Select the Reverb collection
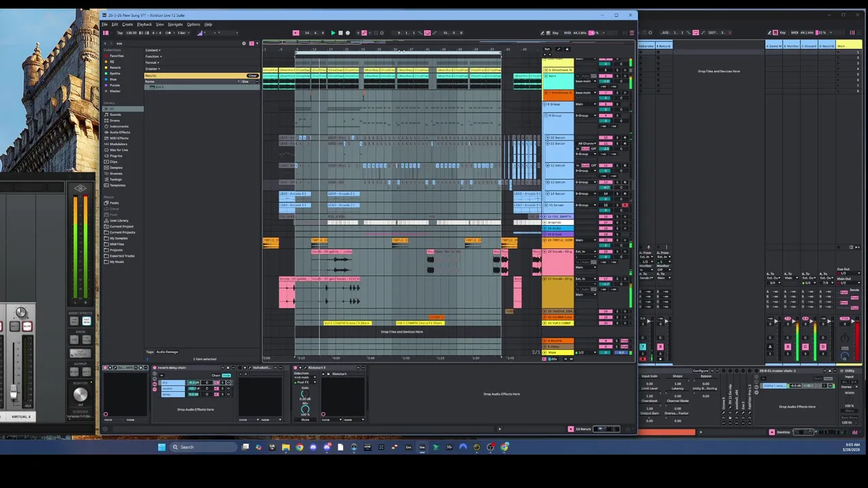This screenshot has width=868, height=488. [x=115, y=67]
